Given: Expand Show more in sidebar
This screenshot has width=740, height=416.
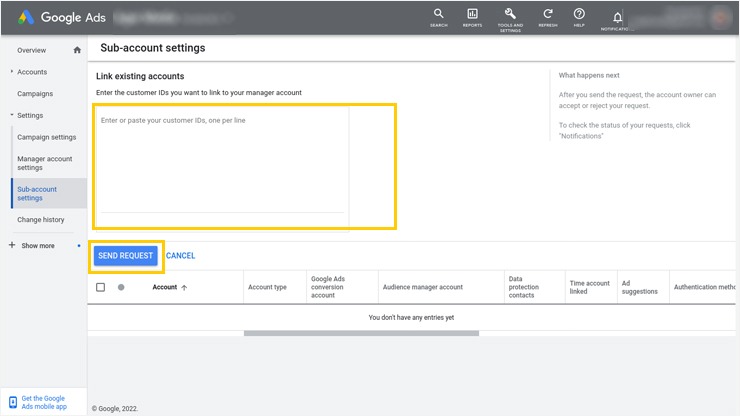Looking at the screenshot, I should (38, 245).
